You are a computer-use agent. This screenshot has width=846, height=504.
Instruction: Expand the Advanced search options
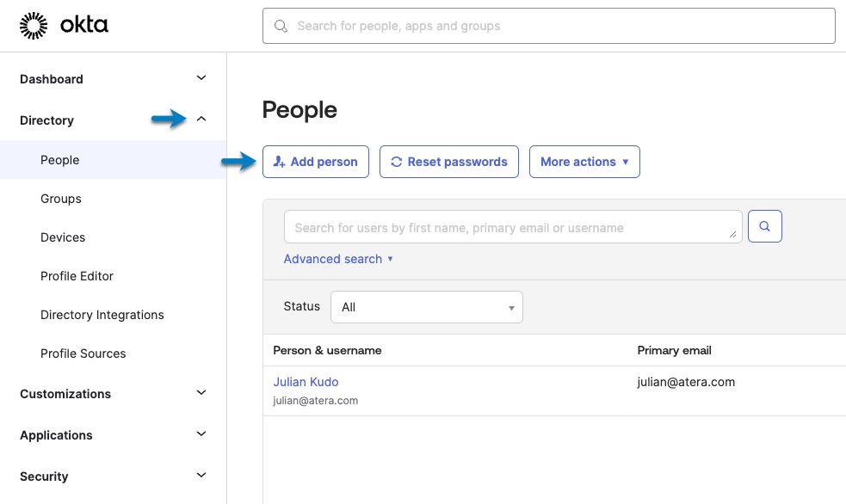coord(338,259)
